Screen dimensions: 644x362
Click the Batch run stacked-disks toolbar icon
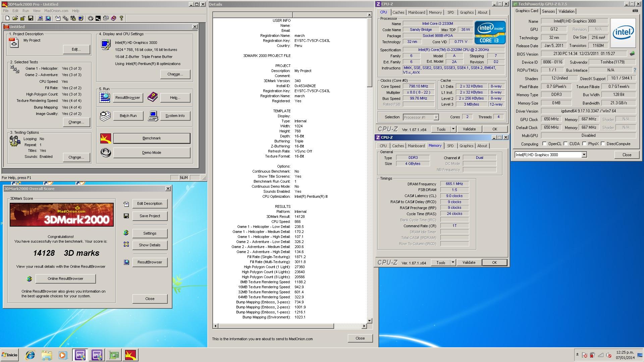click(x=106, y=18)
